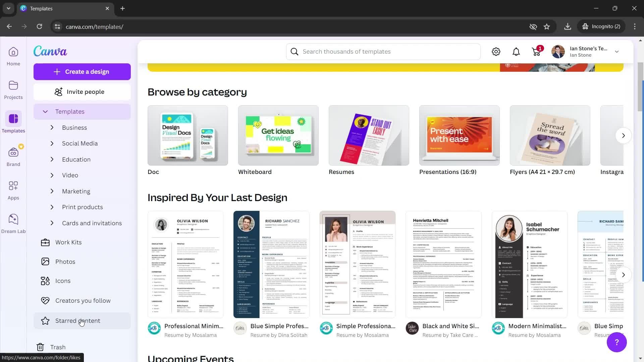Screen dimensions: 644x362
Task: Scroll the category browser right arrow
Action: (x=624, y=136)
